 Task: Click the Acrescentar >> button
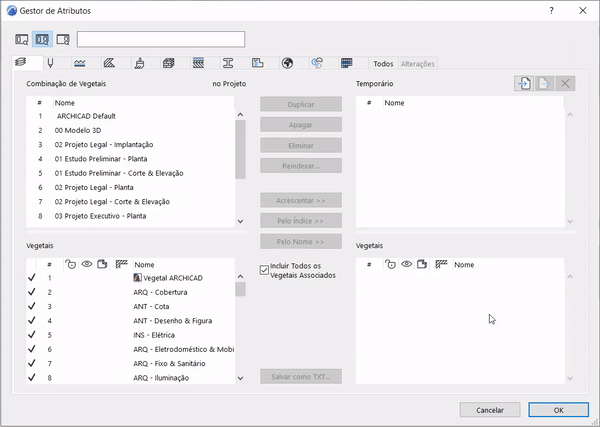pyautogui.click(x=301, y=200)
